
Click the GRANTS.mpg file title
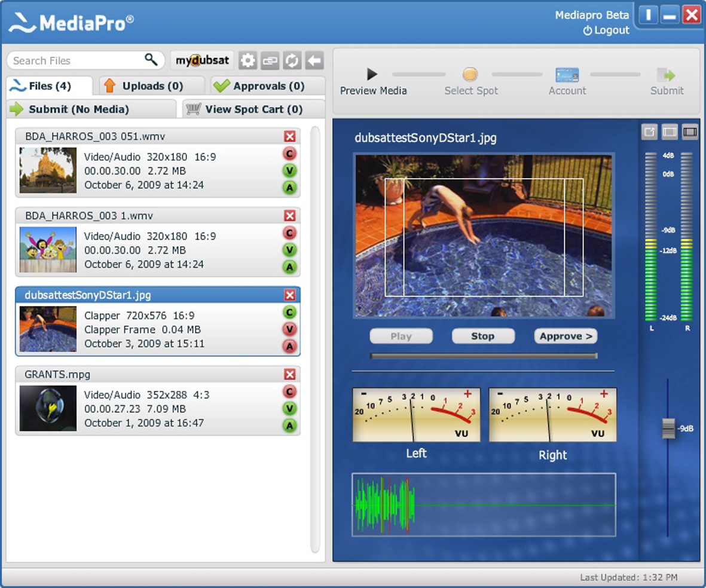[x=57, y=374]
